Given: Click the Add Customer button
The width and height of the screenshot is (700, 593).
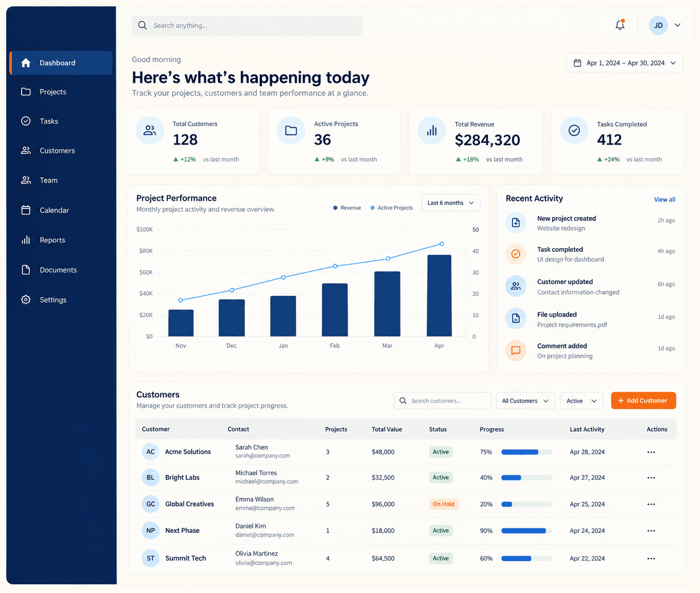Looking at the screenshot, I should click(x=644, y=401).
